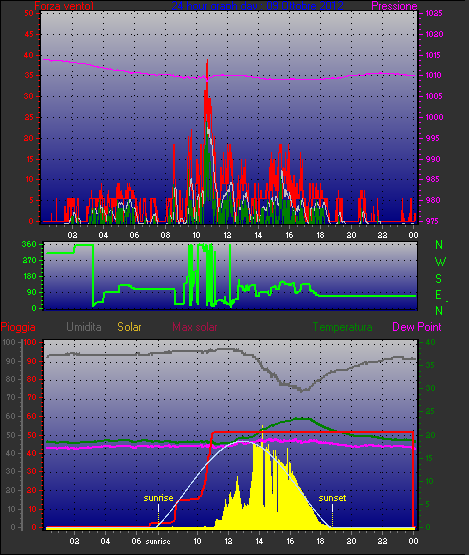Click the Umidita legend label
Viewport: 469px width, 555px height.
pos(84,327)
